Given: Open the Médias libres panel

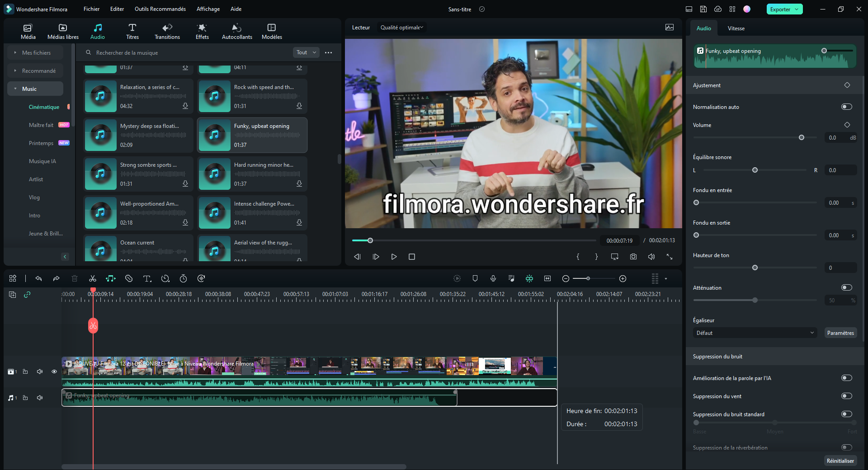Looking at the screenshot, I should [x=63, y=32].
